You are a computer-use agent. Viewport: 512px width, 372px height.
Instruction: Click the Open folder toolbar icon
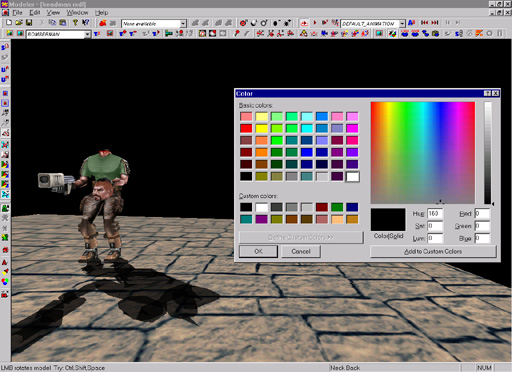19,23
